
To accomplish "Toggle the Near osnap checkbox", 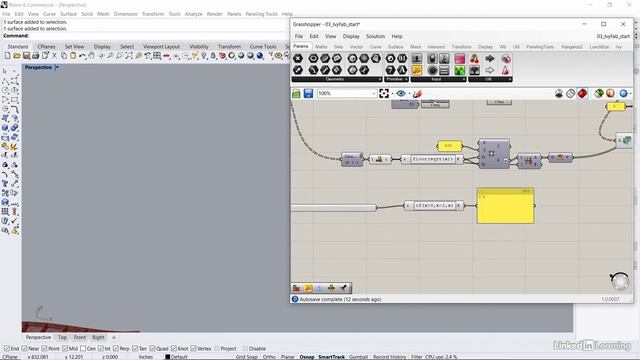I will point(24,349).
